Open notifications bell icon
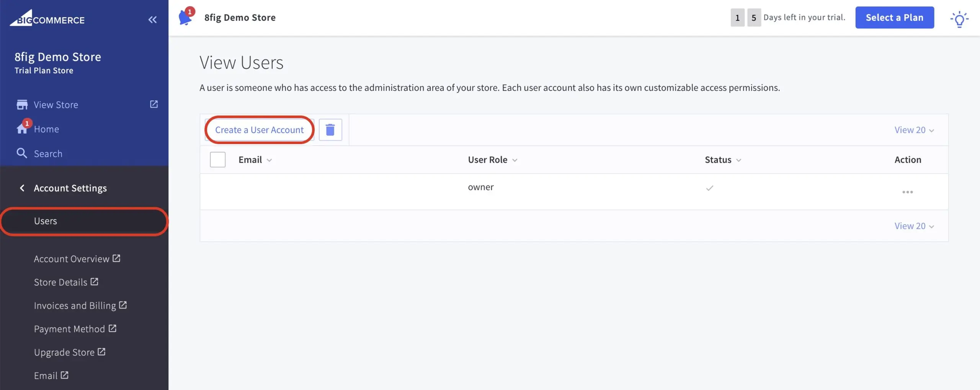 (x=186, y=18)
